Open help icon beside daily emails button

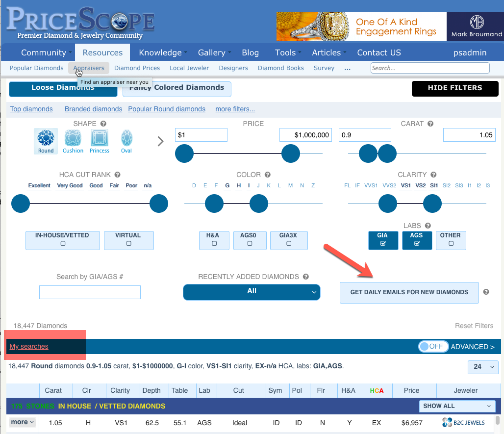[486, 292]
